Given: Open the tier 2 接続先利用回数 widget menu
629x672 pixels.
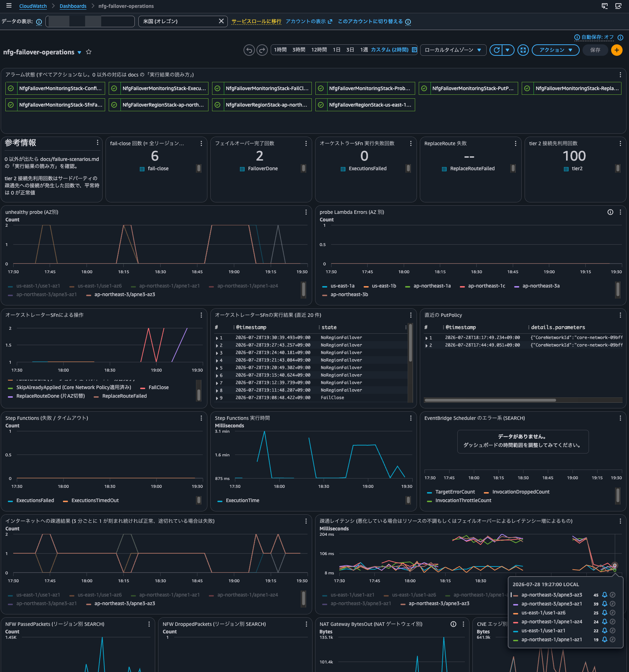Looking at the screenshot, I should (x=620, y=143).
